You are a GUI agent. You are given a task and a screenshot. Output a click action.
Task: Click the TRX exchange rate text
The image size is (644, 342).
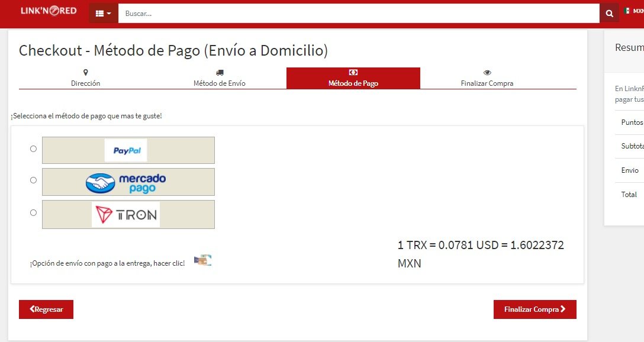click(481, 254)
